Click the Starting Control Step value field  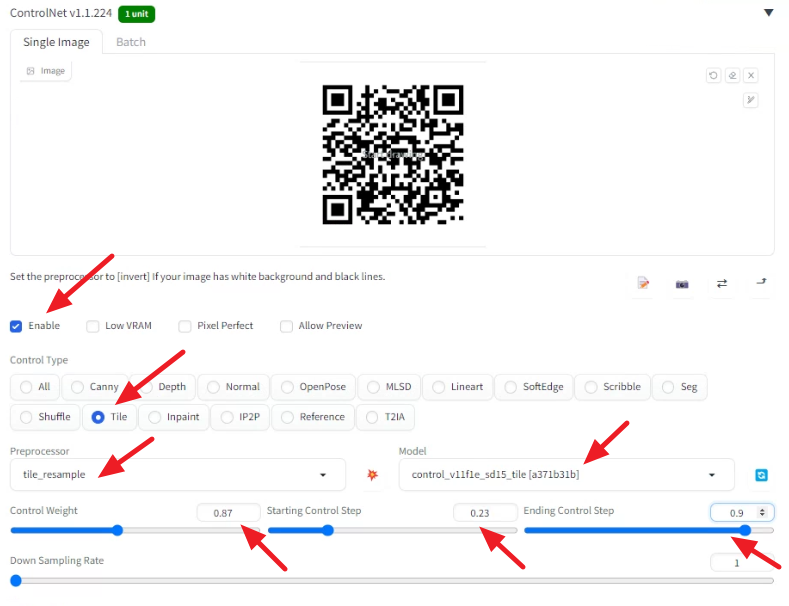pos(485,513)
